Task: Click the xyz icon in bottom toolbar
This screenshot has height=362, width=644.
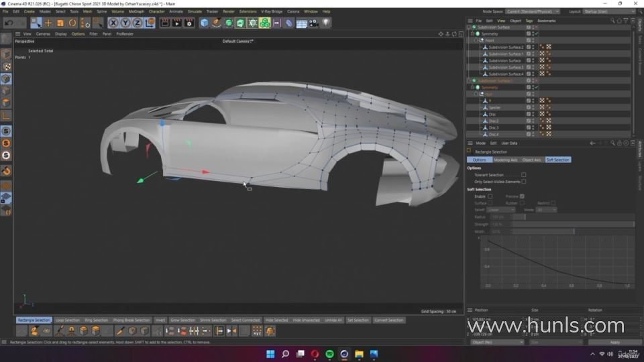Action: [x=257, y=330]
